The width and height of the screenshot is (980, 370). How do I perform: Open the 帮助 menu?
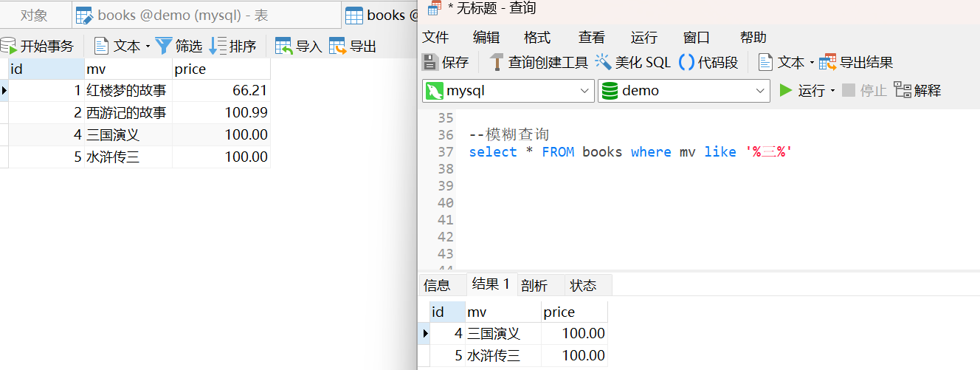click(753, 37)
